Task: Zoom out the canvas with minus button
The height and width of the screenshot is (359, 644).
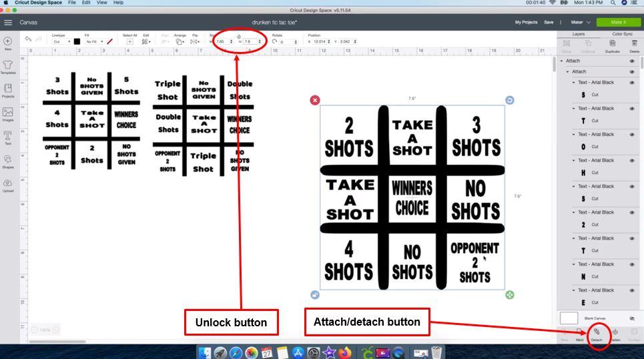Action: click(34, 330)
